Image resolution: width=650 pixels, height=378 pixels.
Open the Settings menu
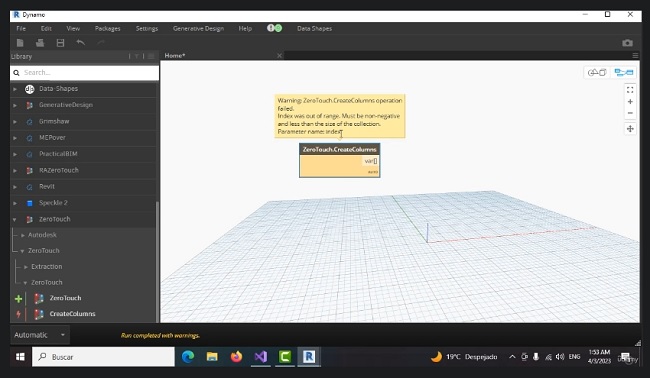pyautogui.click(x=147, y=28)
